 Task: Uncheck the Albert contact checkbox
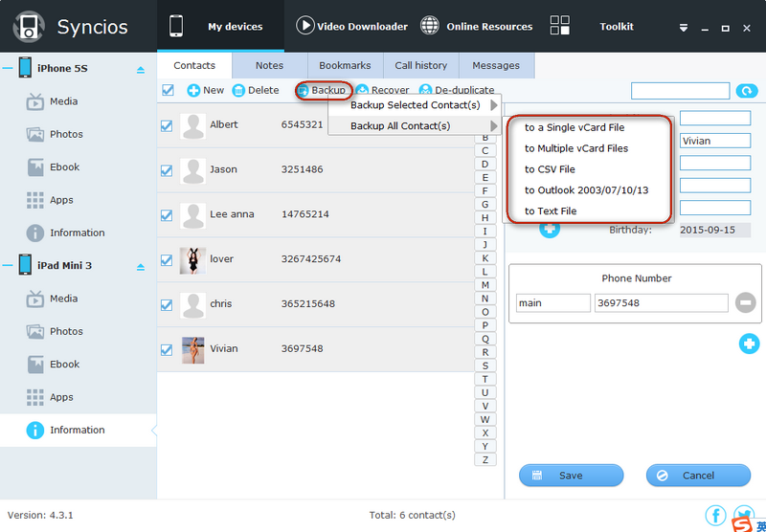pyautogui.click(x=167, y=126)
